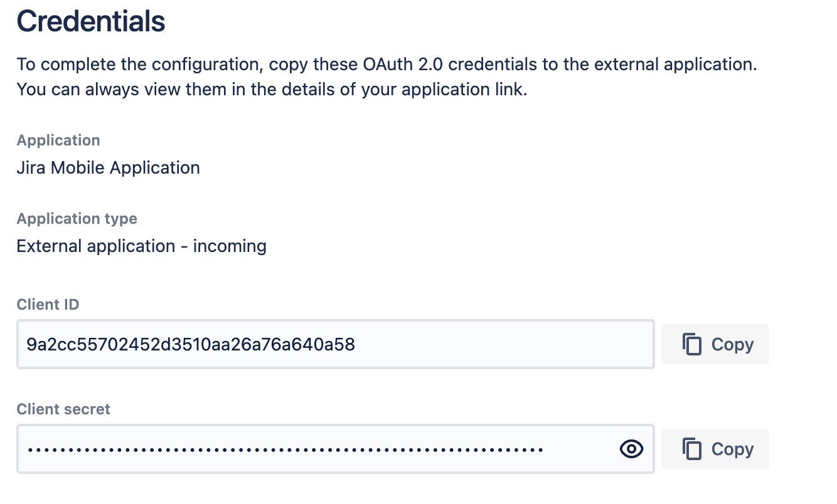Click the masked dots of the secret
This screenshot has width=837, height=504.
285,449
